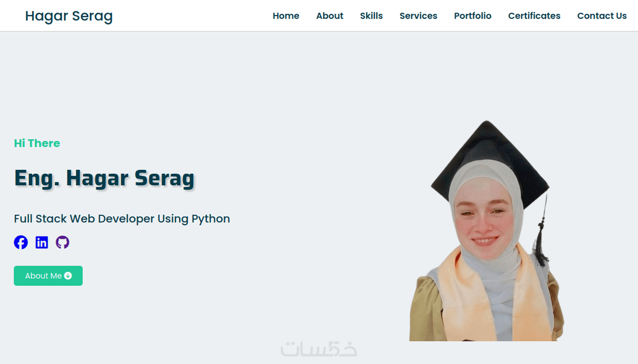
Task: Open the Portfolio nav link
Action: tap(472, 16)
